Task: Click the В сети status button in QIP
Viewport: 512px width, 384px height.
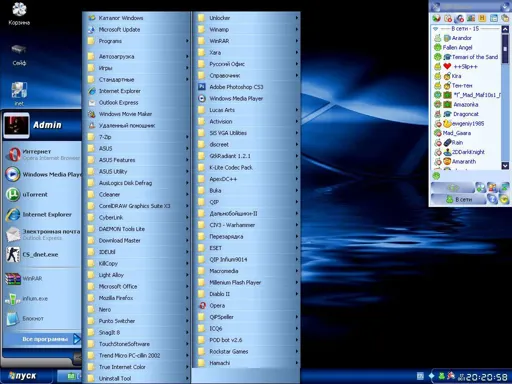Action: click(458, 199)
